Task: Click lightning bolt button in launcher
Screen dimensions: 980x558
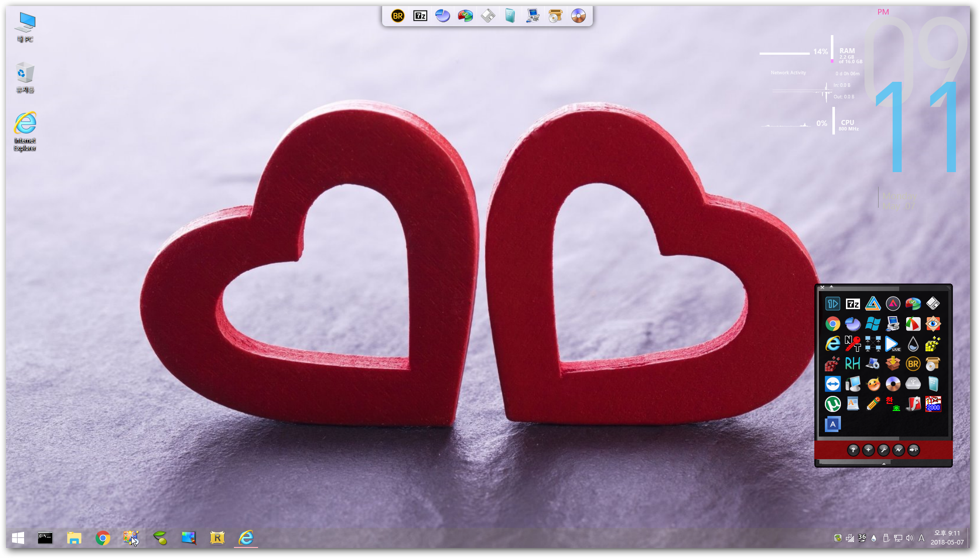Action: (898, 450)
